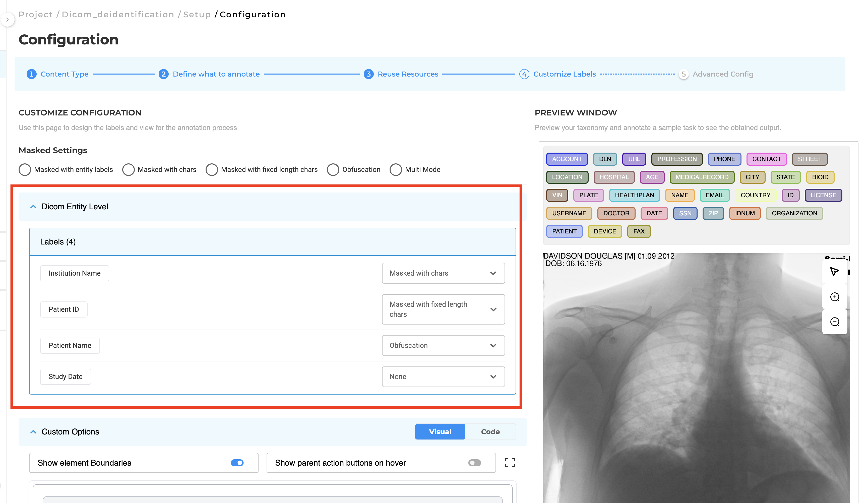Open Institution Name masking dropdown

pos(443,273)
